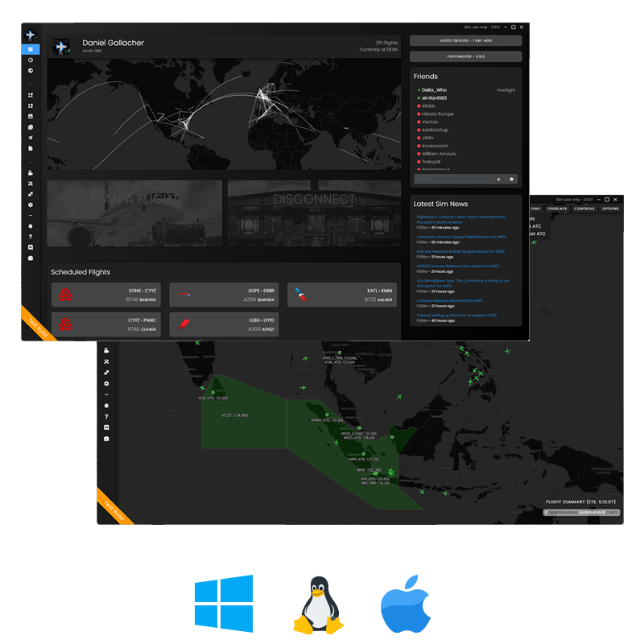Open friend settings gear beside the code field
The width and height of the screenshot is (644, 644).
[512, 179]
